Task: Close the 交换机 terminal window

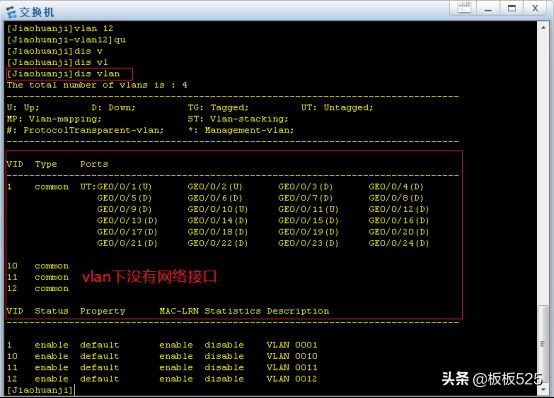Action: click(535, 8)
